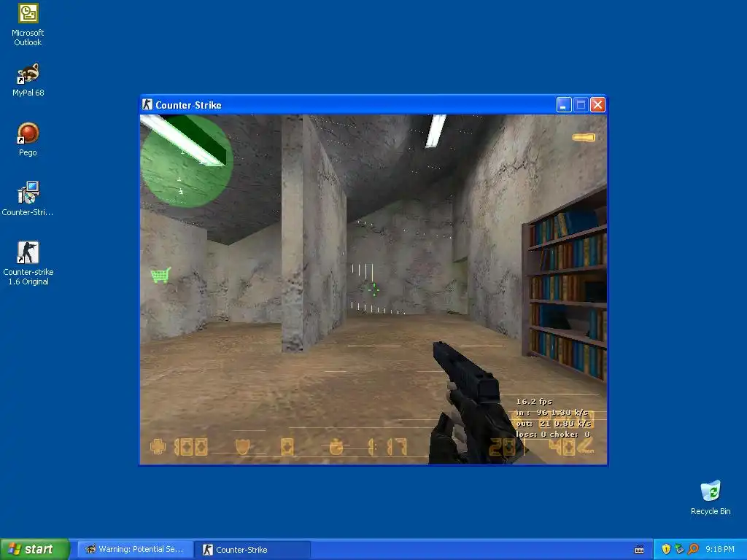Viewport: 747px width, 560px height.
Task: Click the on-screen keyboard taskbar icon
Action: click(x=639, y=550)
